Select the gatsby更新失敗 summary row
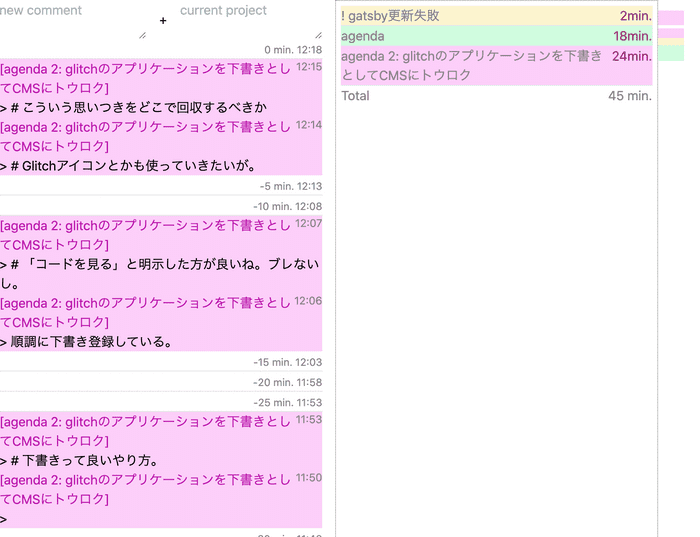The height and width of the screenshot is (537, 700). pos(496,16)
